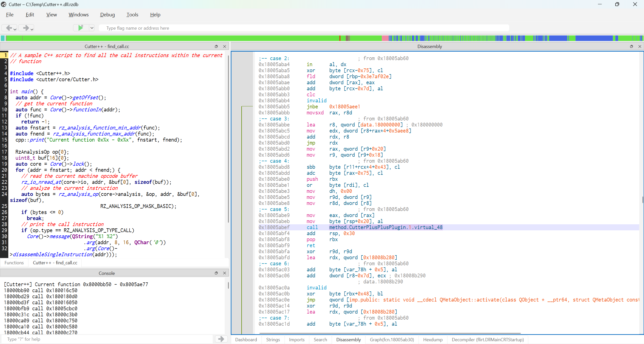Float the Cutter++ find_call.cc panel
Viewport: 644px width, 344px height.
[216, 47]
